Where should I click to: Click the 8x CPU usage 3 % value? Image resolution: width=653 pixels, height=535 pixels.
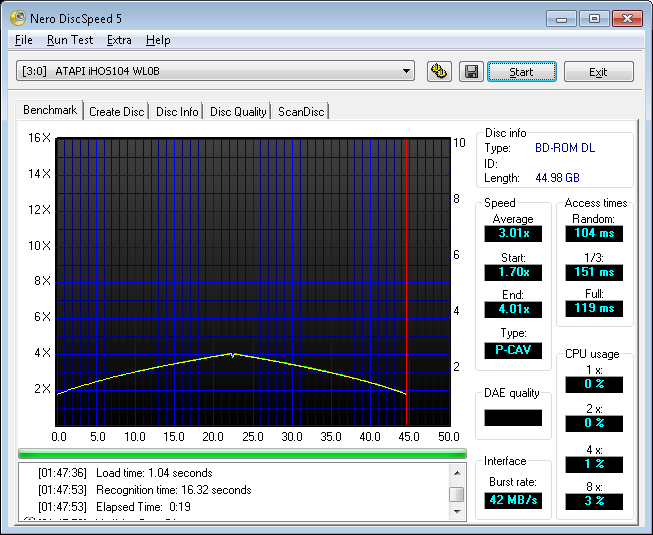pos(594,501)
